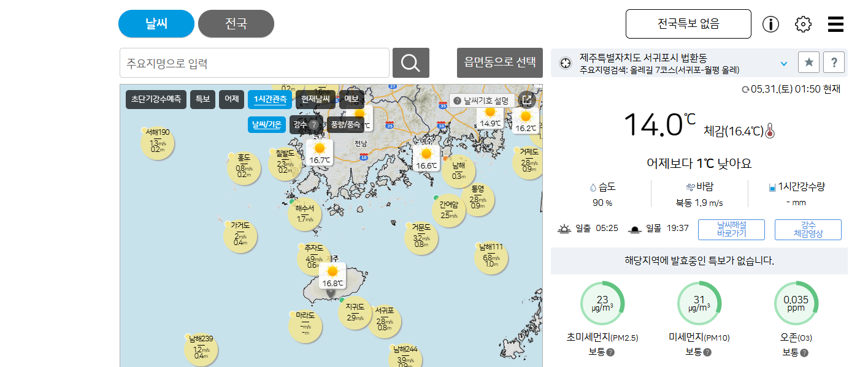
Task: Select the 남해239 buoy marker
Action: (201, 350)
